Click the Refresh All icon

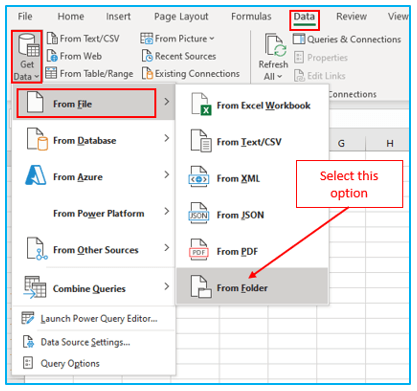click(275, 46)
